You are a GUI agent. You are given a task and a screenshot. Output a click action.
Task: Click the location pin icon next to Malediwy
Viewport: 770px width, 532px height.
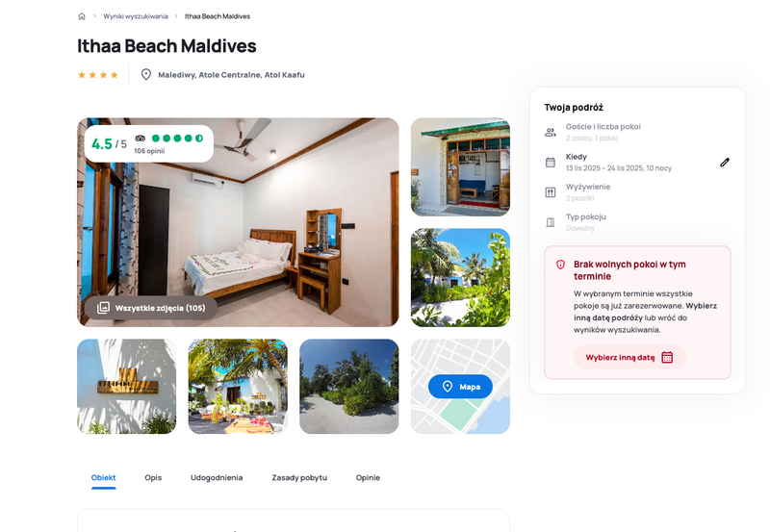pyautogui.click(x=146, y=75)
